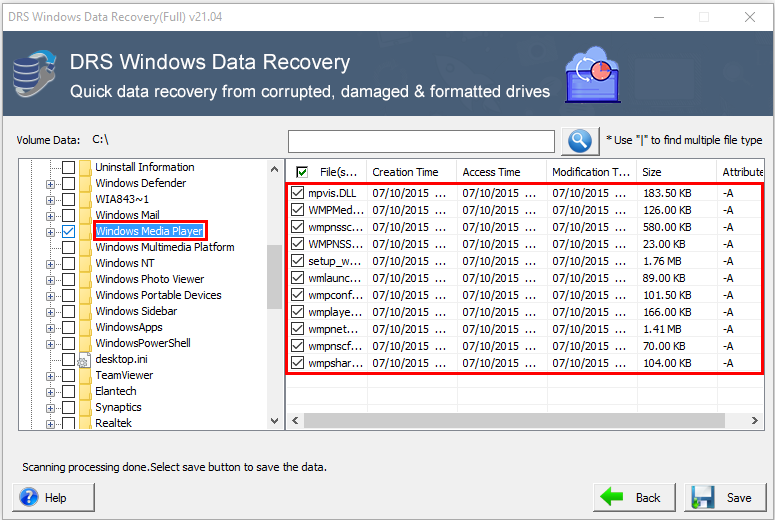Uncheck the setup_w... file checkbox
Viewport: 775px width, 520px height.
(297, 260)
